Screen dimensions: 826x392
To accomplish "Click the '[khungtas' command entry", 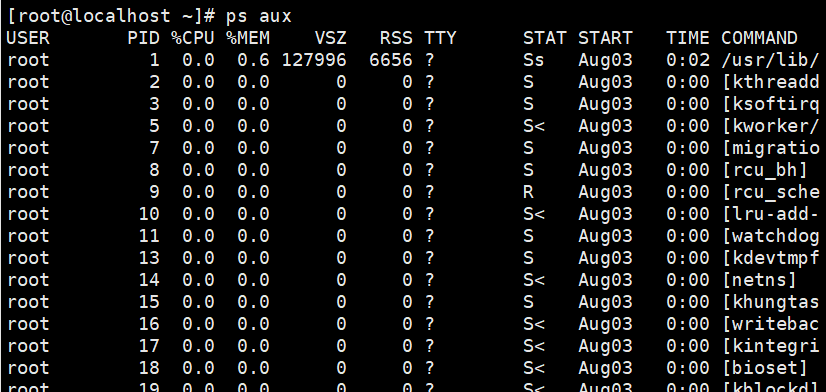I will tap(771, 302).
